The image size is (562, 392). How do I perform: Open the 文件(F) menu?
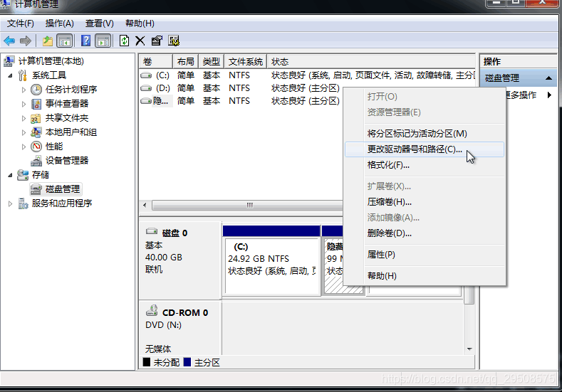point(21,23)
